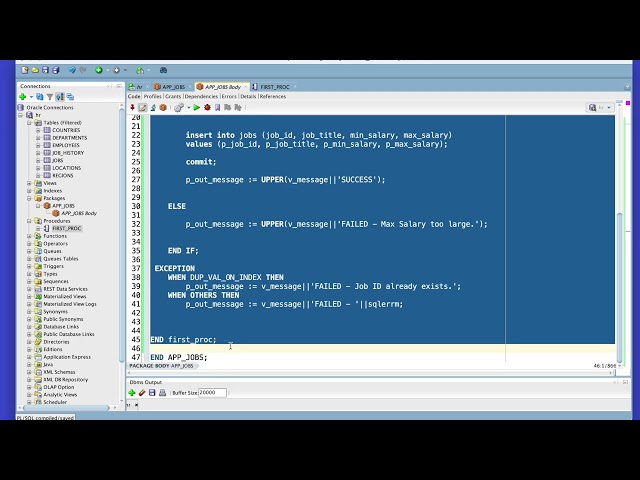Switch to the hr worksheet tab
The height and width of the screenshot is (480, 640).
(x=136, y=87)
